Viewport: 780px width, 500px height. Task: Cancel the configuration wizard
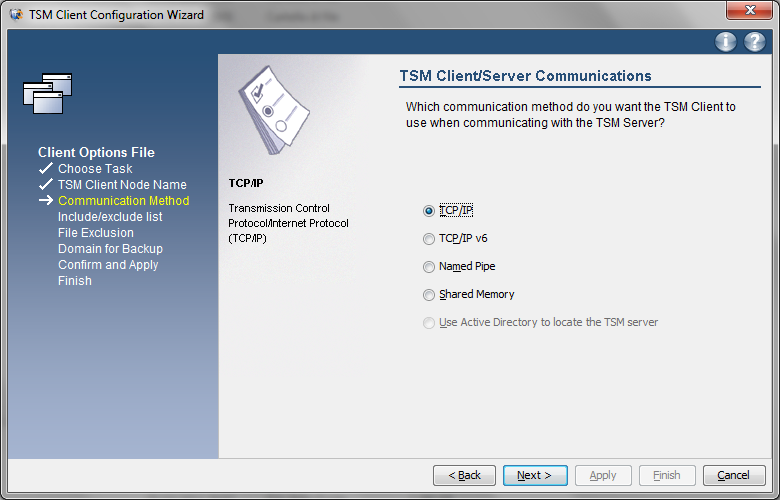pyautogui.click(x=734, y=475)
